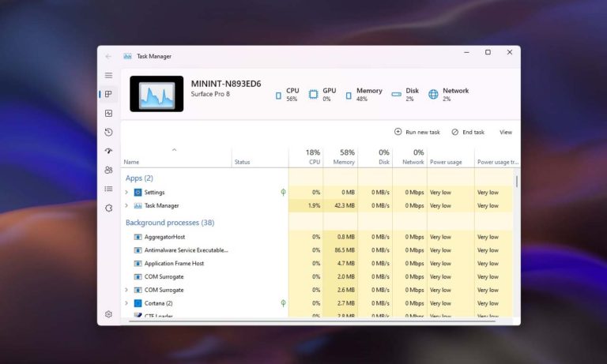Click the horizontal scrollbar at bottom
The width and height of the screenshot is (607, 364).
click(311, 321)
